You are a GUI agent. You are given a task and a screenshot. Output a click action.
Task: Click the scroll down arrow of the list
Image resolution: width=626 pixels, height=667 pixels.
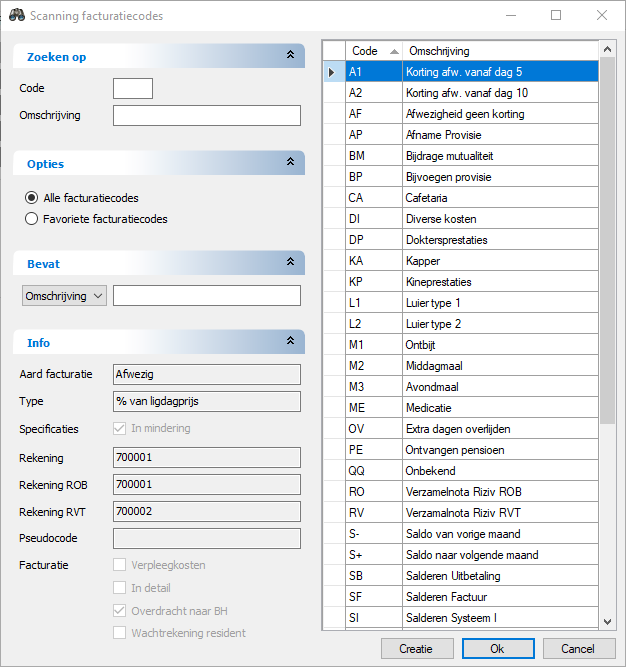click(605, 623)
